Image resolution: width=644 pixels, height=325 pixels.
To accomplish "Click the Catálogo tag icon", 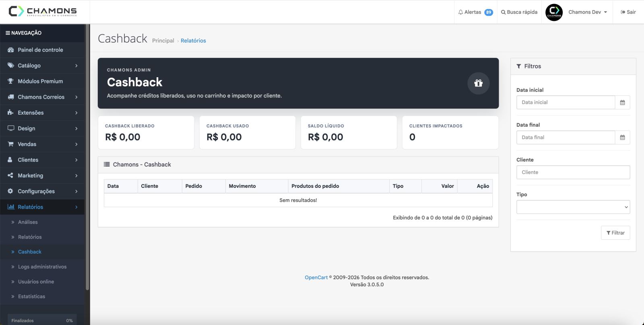I will (x=10, y=66).
